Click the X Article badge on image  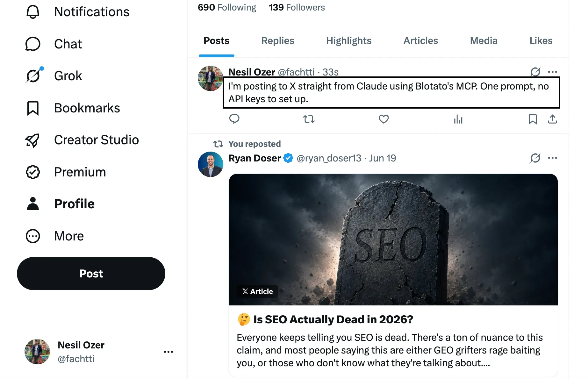point(257,291)
